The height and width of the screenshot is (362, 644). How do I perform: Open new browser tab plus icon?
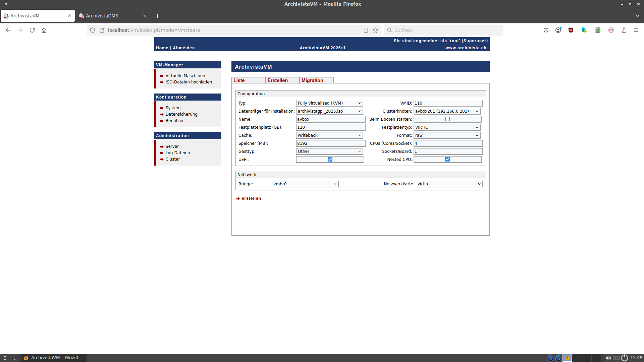[x=158, y=16]
